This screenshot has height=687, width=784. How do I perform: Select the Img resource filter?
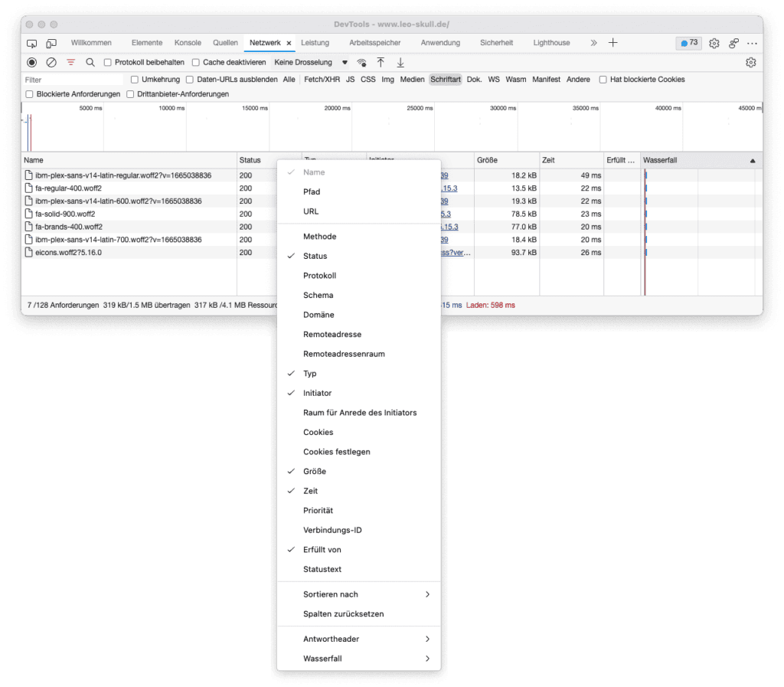[387, 79]
